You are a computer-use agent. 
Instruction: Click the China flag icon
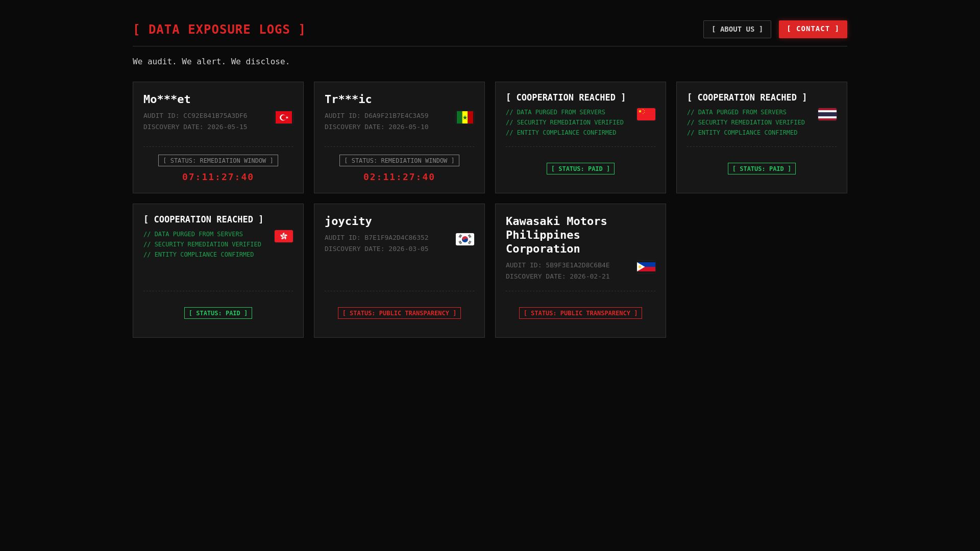[x=646, y=114]
